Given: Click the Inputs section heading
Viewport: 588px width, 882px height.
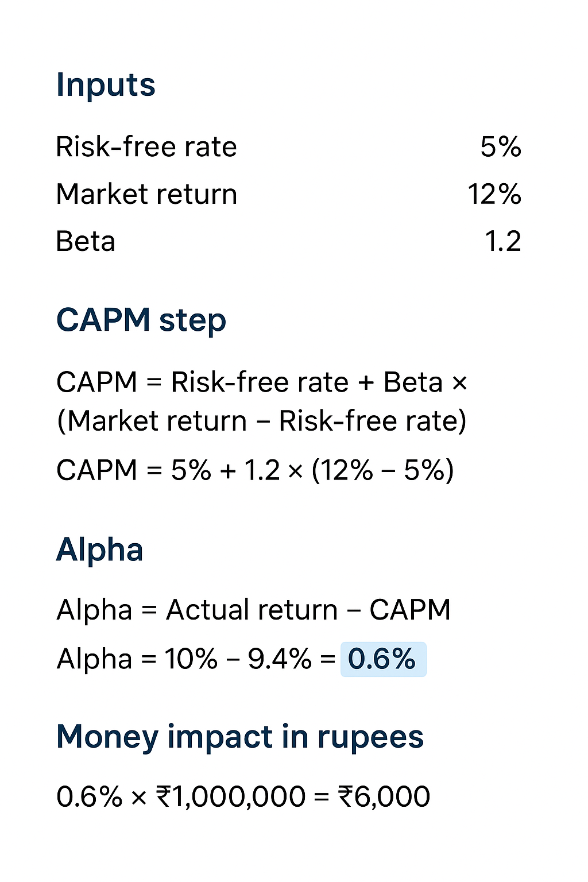Looking at the screenshot, I should pyautogui.click(x=106, y=86).
